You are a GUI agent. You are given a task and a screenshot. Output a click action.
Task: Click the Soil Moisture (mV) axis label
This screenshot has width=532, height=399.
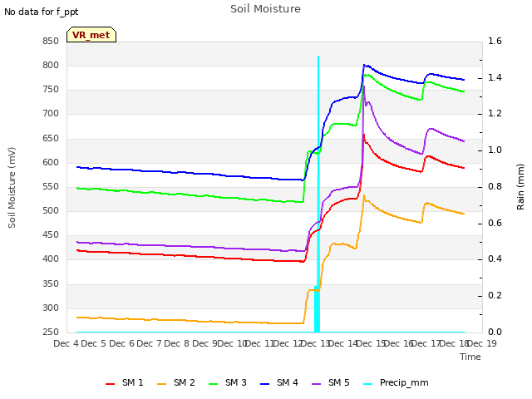[x=12, y=188]
